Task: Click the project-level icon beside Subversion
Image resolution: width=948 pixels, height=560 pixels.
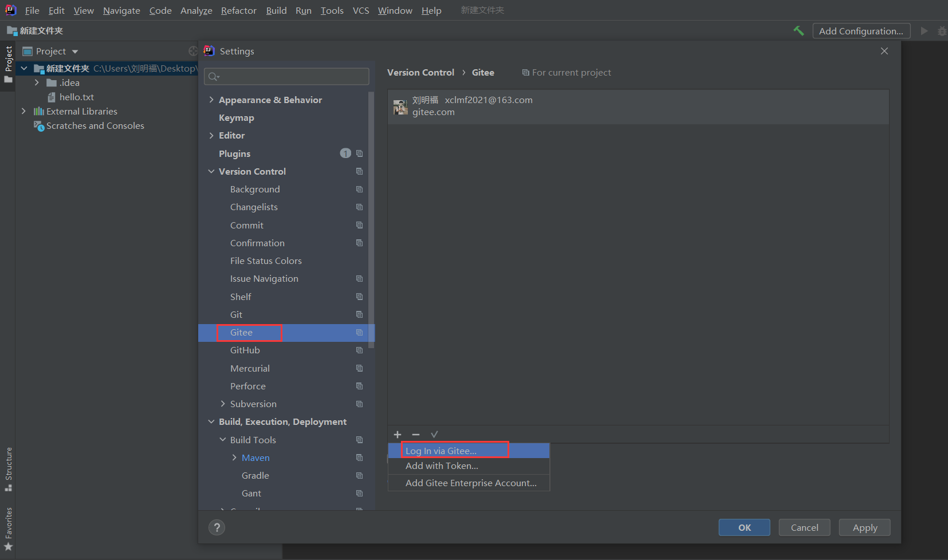Action: (359, 404)
